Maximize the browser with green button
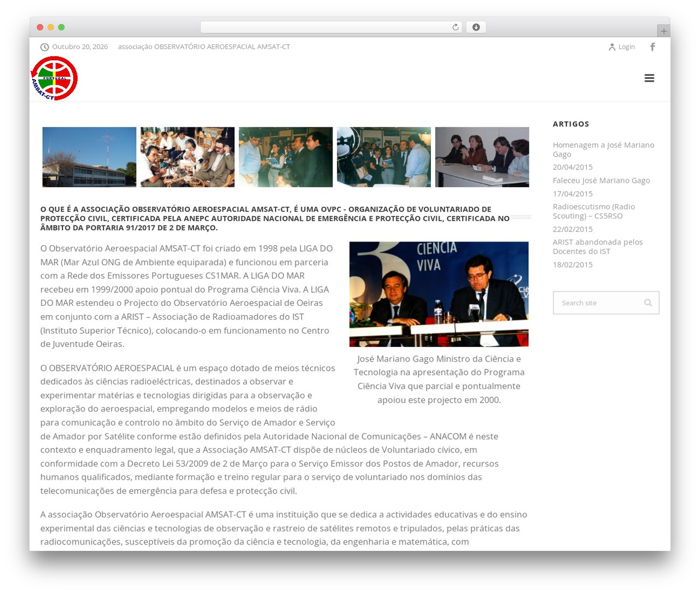The image size is (700, 593). pos(61,27)
